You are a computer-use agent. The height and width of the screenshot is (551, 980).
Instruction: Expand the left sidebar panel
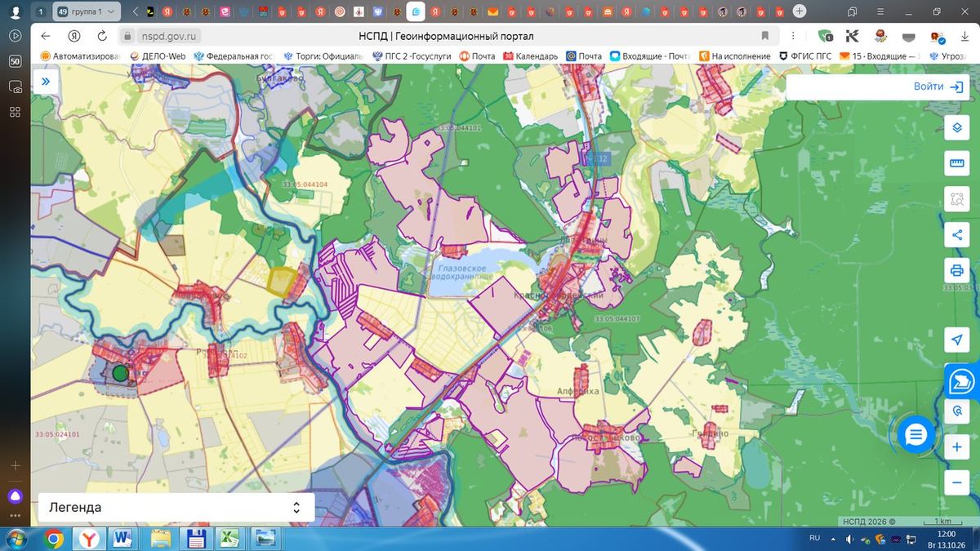pos(46,82)
